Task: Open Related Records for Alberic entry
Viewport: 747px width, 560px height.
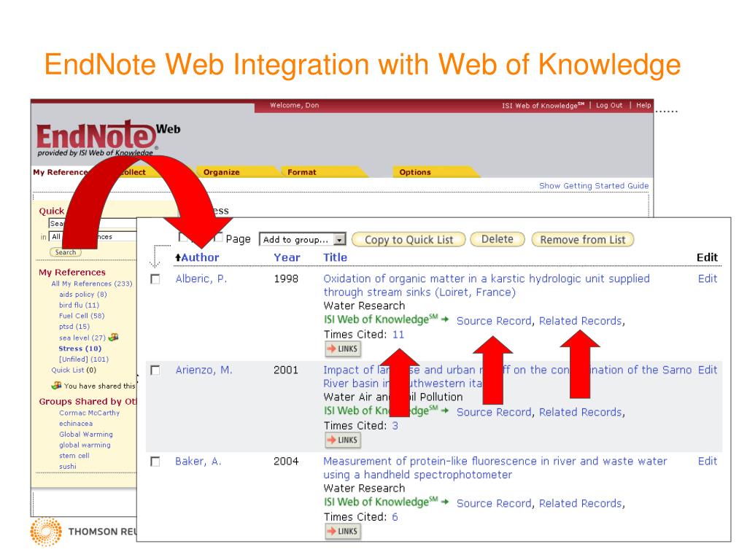Action: click(x=580, y=322)
